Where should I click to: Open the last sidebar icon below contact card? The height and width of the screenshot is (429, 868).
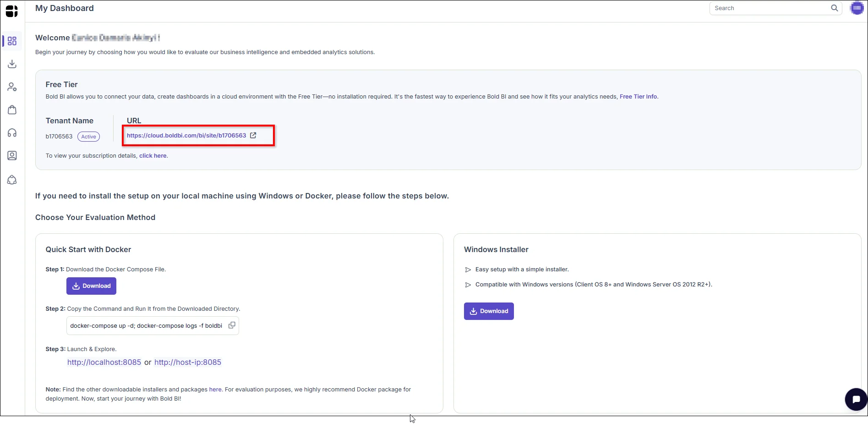[x=12, y=180]
